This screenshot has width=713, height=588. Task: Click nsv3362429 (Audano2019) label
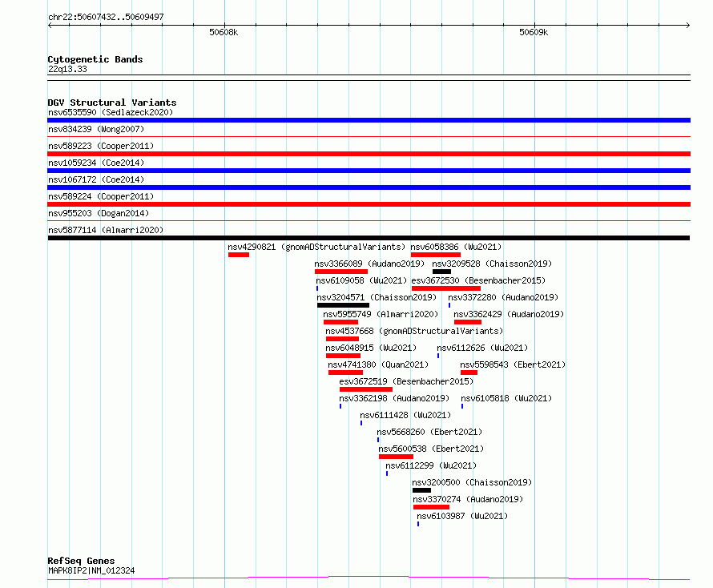click(509, 314)
